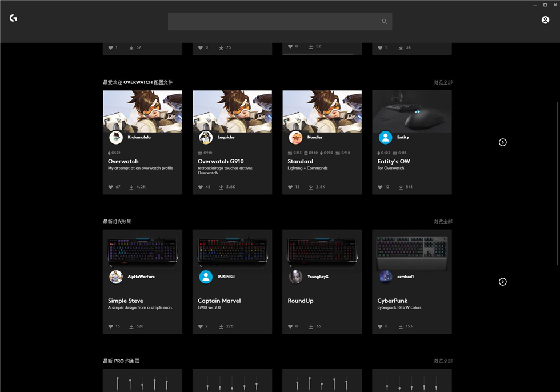Click the G560 device tag on Standard card
Viewport: 560px width, 392px height.
(311, 153)
